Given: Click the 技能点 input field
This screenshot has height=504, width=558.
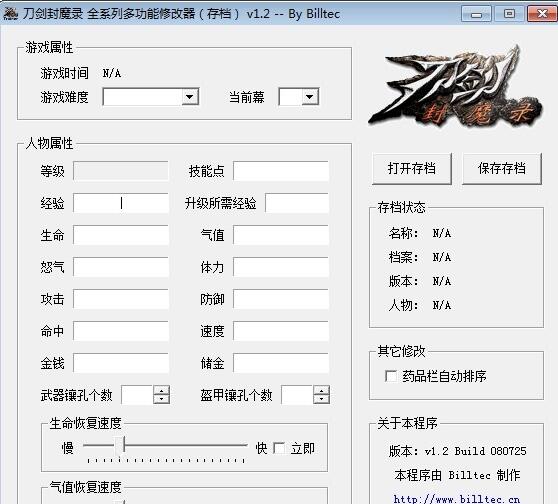Looking at the screenshot, I should tap(281, 171).
